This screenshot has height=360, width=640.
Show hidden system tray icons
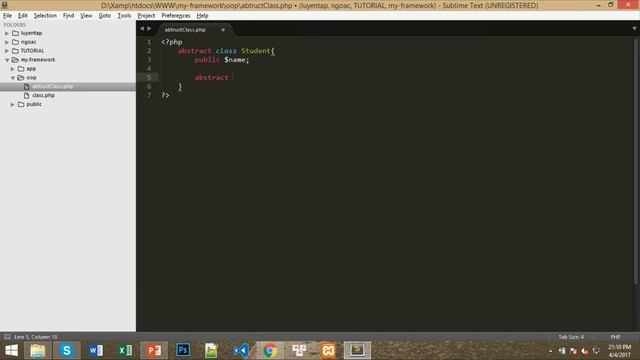[x=551, y=351]
